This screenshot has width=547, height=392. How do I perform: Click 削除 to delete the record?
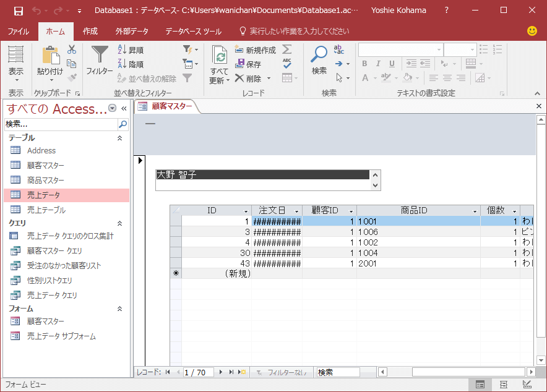pyautogui.click(x=248, y=79)
